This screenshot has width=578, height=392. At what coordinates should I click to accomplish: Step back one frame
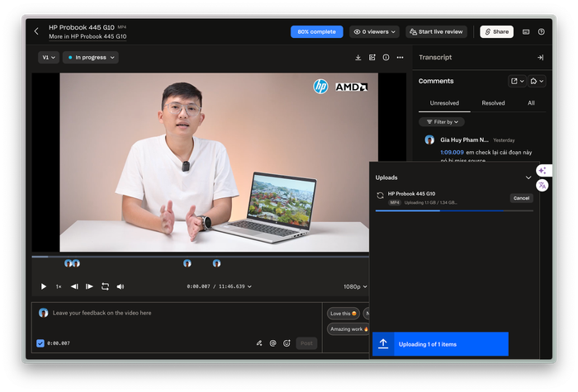[74, 286]
